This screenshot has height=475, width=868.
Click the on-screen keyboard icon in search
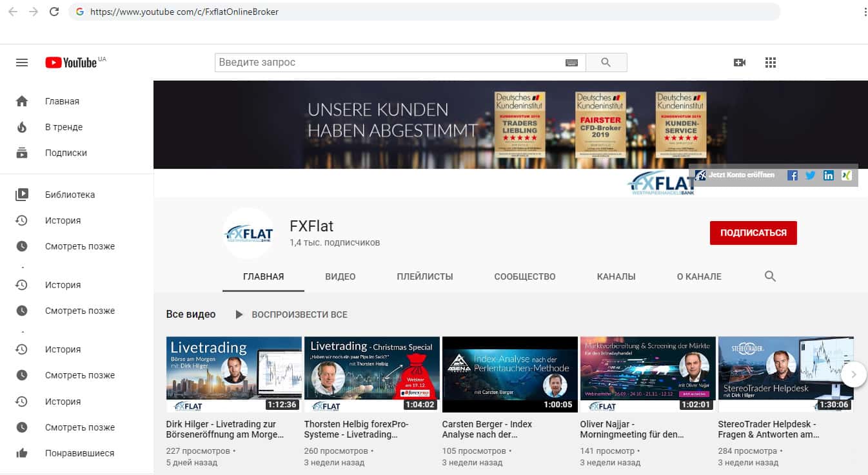point(571,63)
